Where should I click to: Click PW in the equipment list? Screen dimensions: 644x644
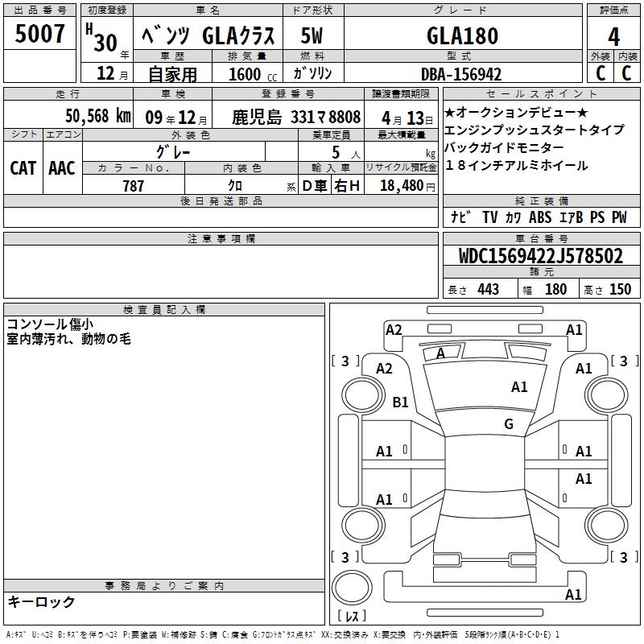(x=618, y=217)
